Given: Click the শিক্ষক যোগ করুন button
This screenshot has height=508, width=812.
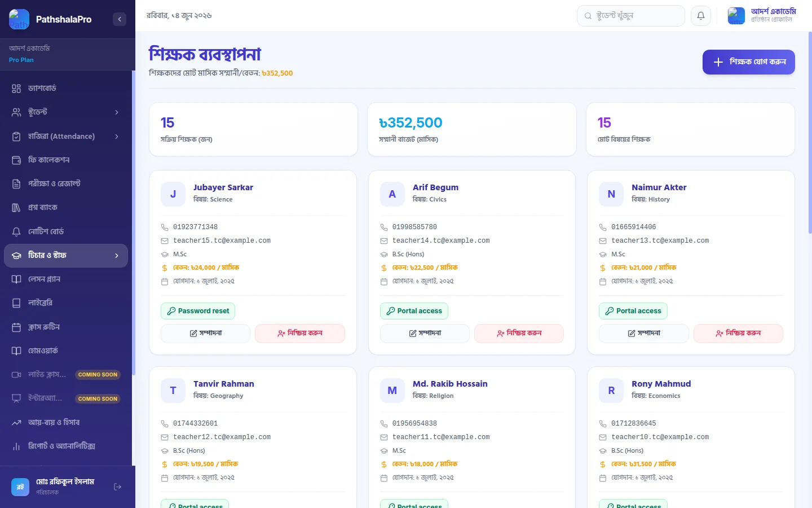Looking at the screenshot, I should (748, 62).
